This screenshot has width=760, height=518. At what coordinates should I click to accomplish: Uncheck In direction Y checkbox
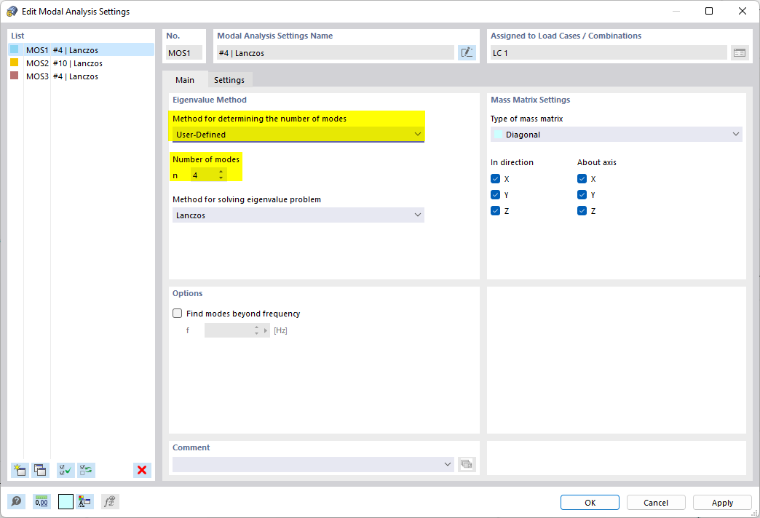coord(495,195)
